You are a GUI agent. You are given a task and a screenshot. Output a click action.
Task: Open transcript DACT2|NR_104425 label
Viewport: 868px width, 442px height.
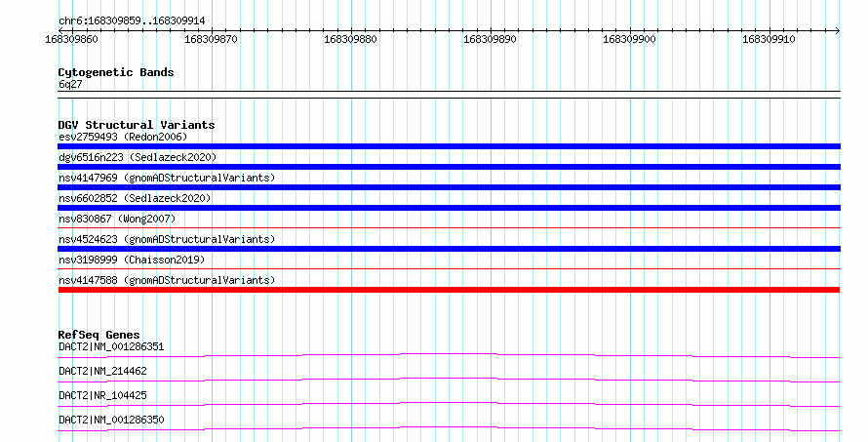(102, 395)
